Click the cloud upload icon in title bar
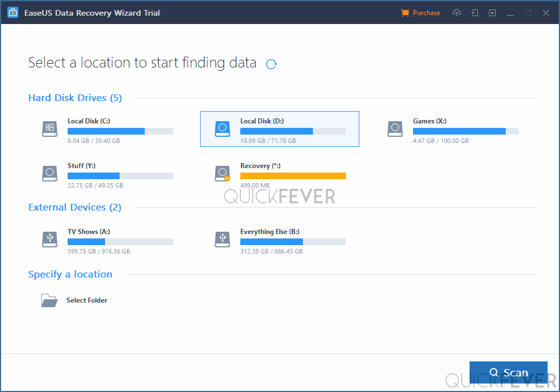This screenshot has height=392, width=560. point(457,13)
